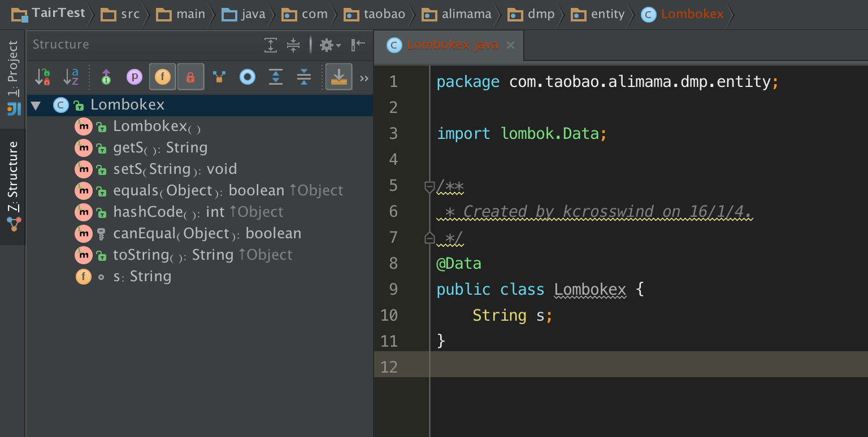The height and width of the screenshot is (437, 868).
Task: Click Autoscroll from Source icon
Action: [x=304, y=77]
